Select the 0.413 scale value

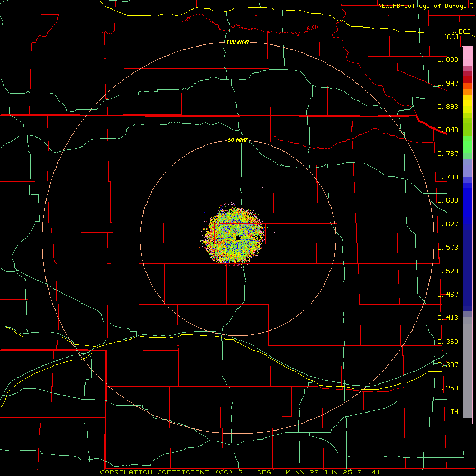click(448, 318)
